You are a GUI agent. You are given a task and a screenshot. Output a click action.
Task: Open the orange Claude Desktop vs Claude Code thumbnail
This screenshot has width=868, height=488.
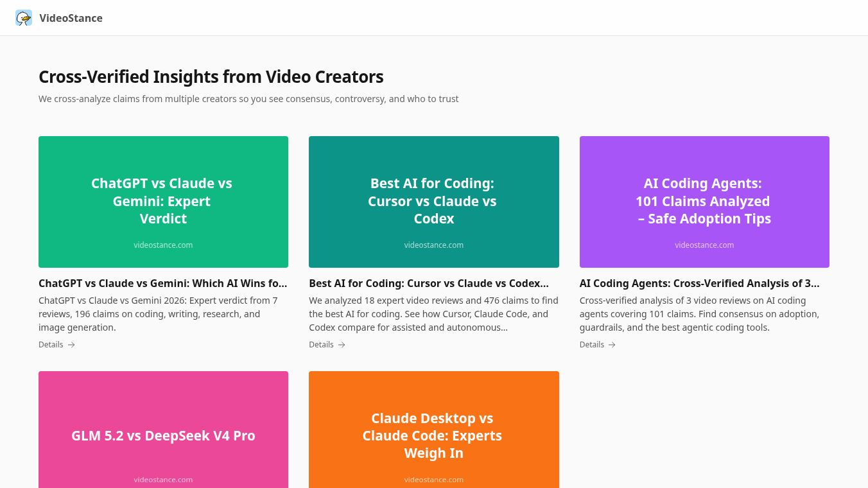pos(434,430)
